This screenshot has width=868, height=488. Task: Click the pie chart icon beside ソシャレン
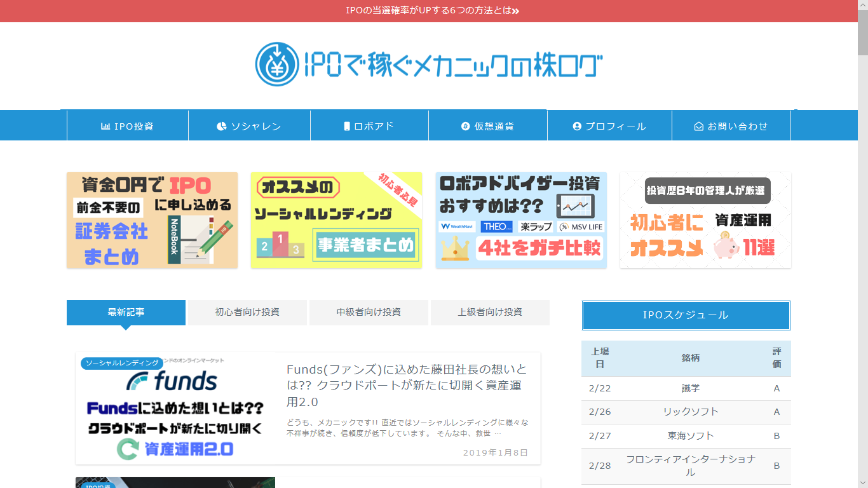[x=222, y=126]
